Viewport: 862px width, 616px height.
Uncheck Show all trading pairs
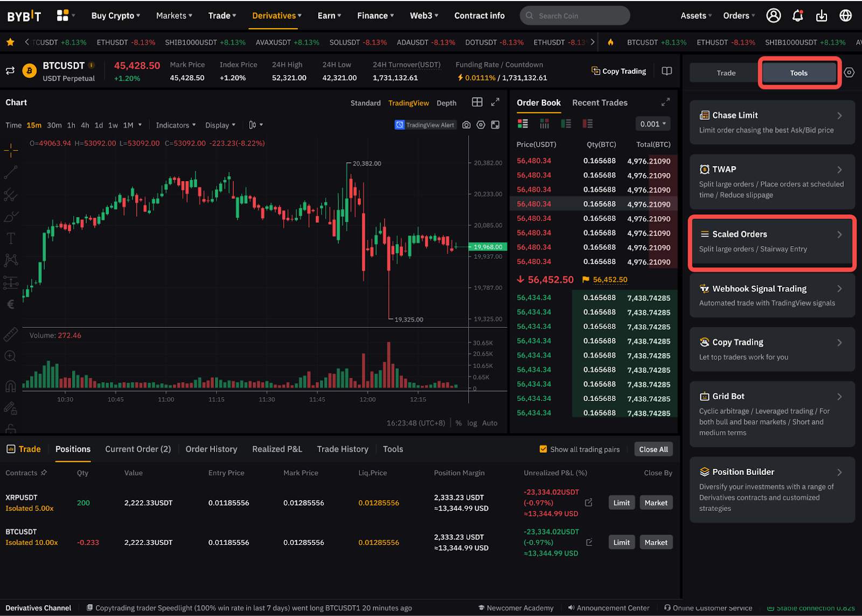543,449
